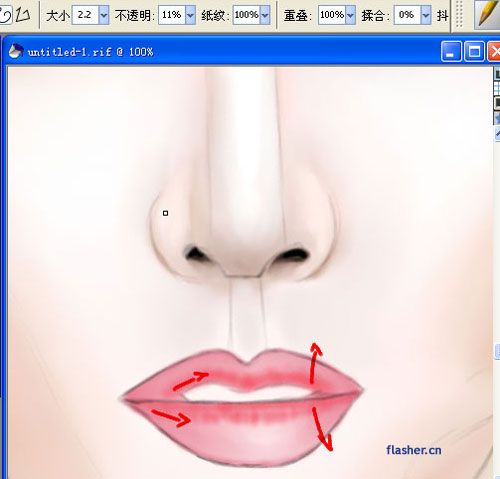Minimize the untitled-1.rif document window

(451, 52)
